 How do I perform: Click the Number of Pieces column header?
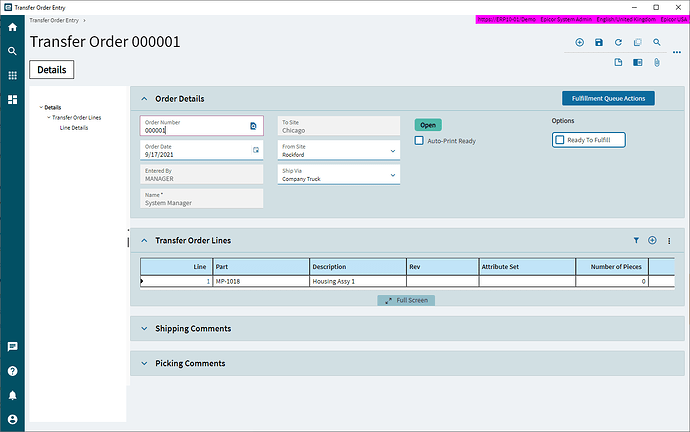(x=612, y=267)
